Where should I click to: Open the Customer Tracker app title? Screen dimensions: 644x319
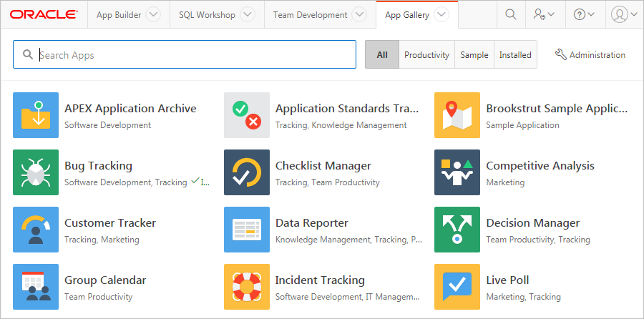109,223
